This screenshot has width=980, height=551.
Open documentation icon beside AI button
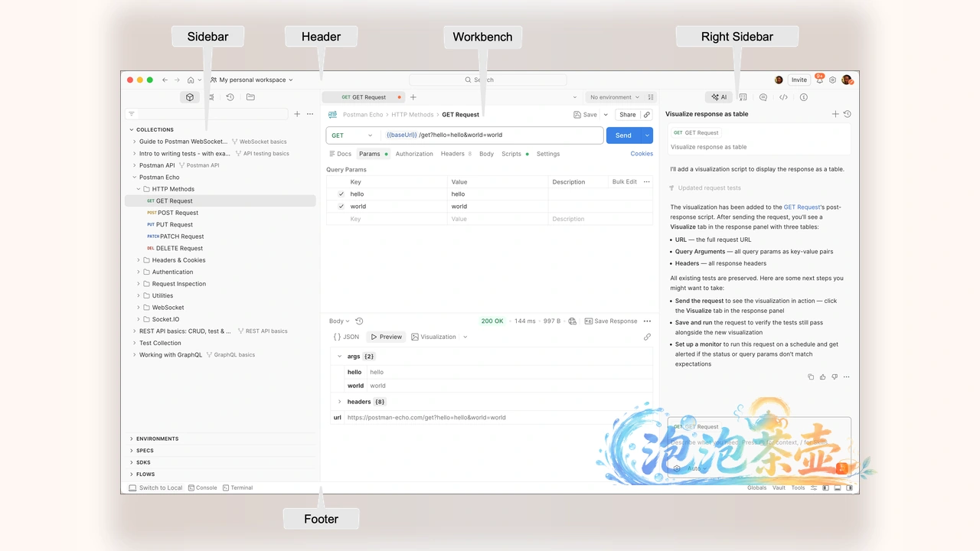[x=743, y=97]
